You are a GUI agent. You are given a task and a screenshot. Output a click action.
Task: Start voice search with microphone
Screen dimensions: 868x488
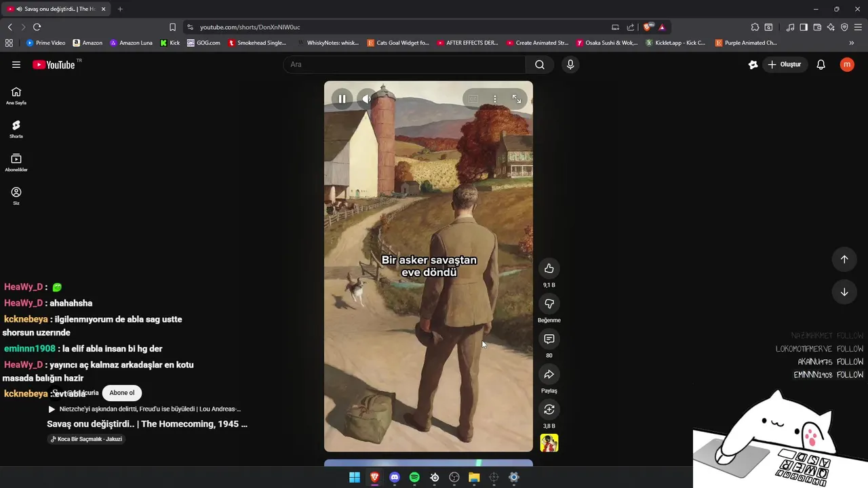[x=570, y=64]
